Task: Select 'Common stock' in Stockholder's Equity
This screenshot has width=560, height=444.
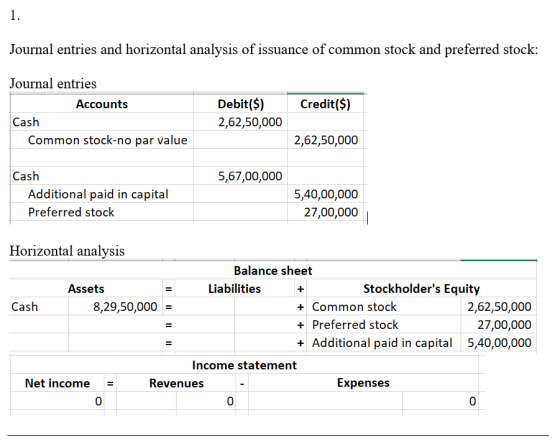Action: click(x=354, y=307)
